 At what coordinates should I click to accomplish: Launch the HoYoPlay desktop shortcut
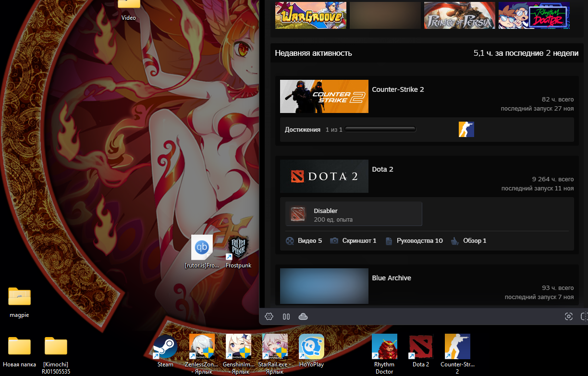311,347
